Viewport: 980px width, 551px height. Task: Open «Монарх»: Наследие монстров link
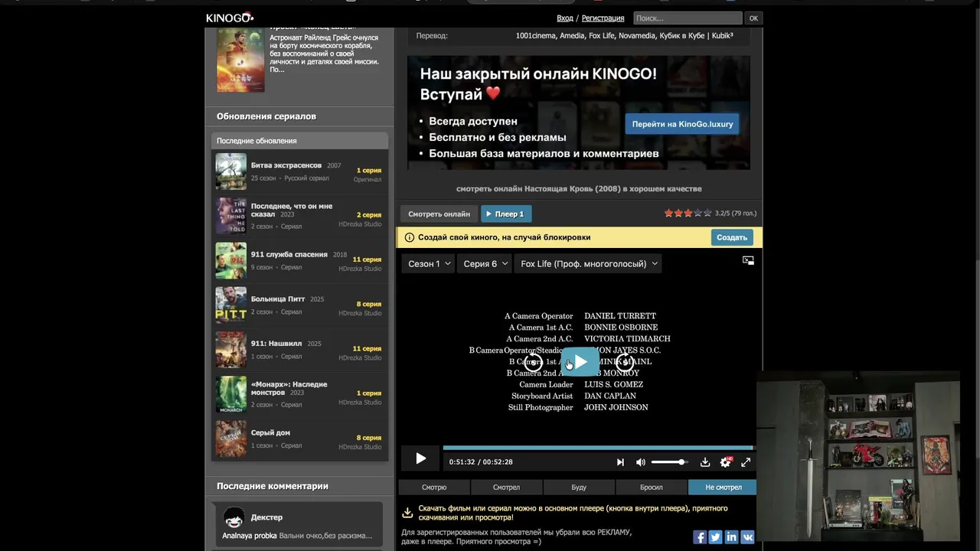(289, 388)
